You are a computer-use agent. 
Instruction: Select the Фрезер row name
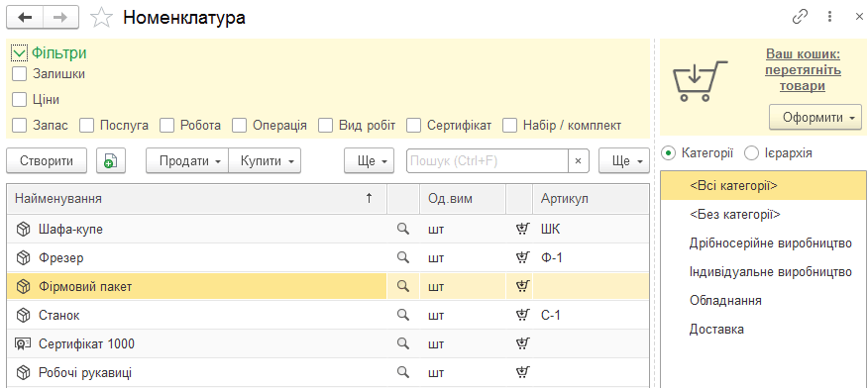(x=61, y=257)
